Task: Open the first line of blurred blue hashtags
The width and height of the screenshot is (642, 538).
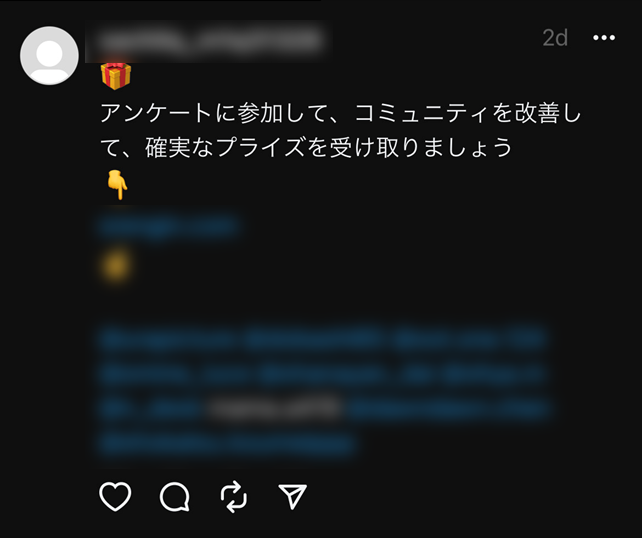Action: point(323,339)
